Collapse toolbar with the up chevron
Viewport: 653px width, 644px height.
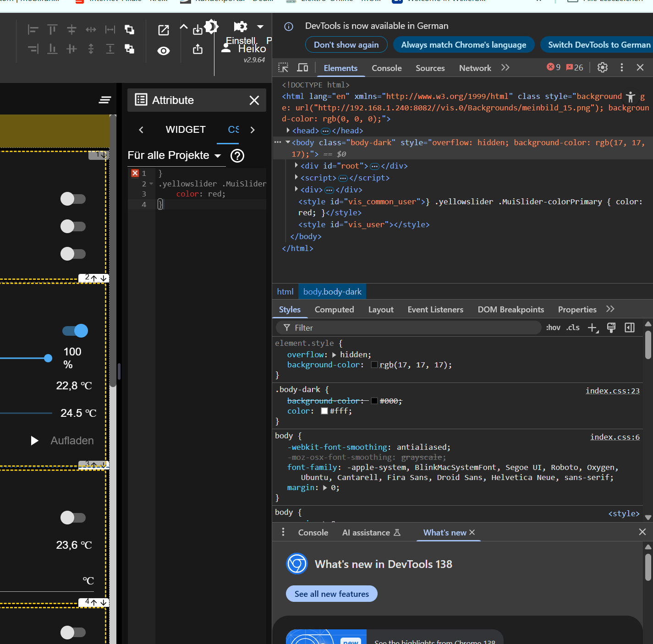coord(184,27)
